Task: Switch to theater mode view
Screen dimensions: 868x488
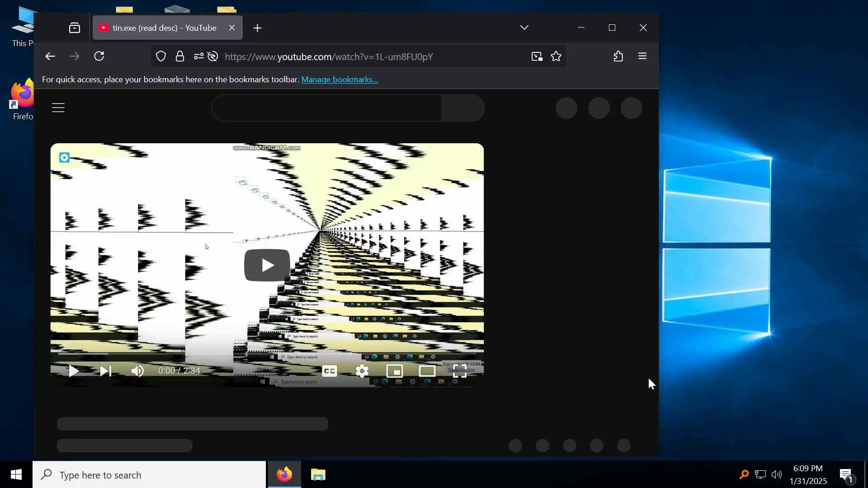Action: click(x=427, y=371)
